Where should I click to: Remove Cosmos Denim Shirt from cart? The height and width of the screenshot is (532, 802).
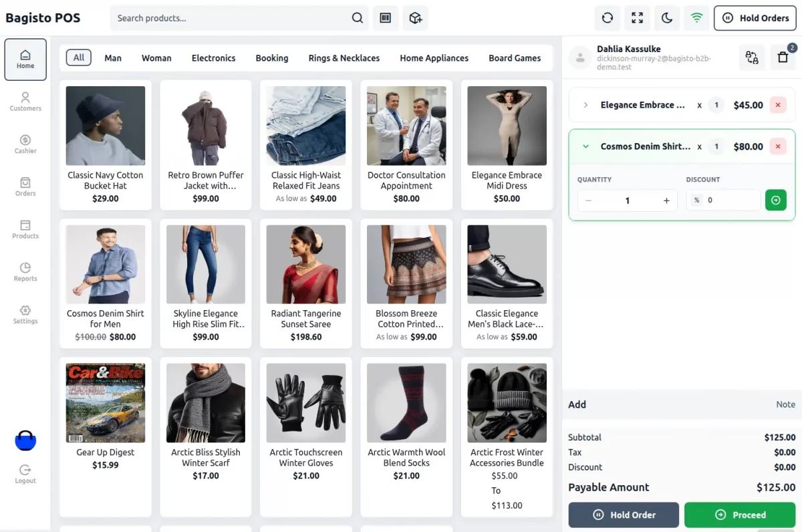[778, 146]
